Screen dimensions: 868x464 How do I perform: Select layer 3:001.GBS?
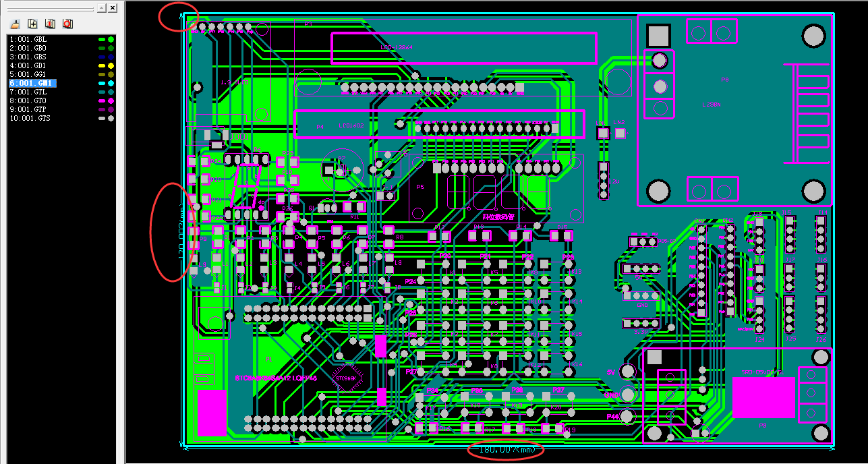(28, 57)
